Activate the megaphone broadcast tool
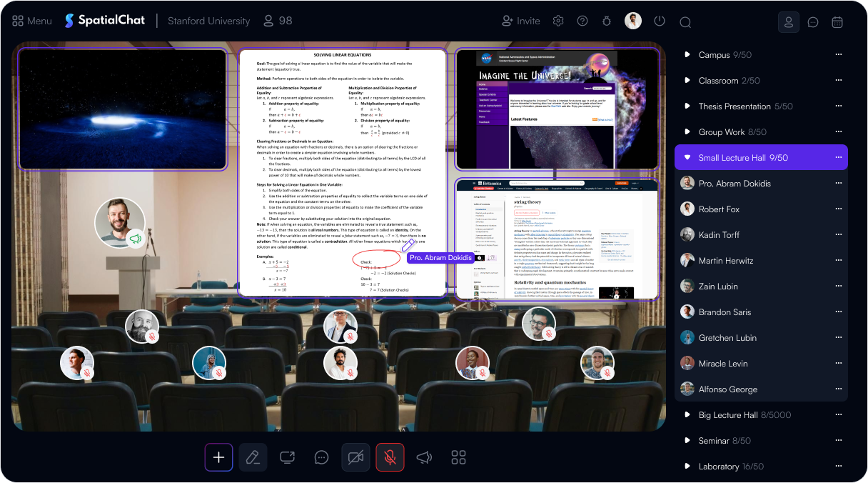 [424, 457]
